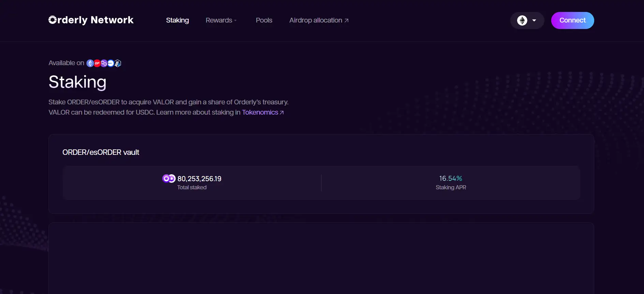This screenshot has width=644, height=294.
Task: Click the Ethereum chain icon beside Available on
Action: [90, 63]
